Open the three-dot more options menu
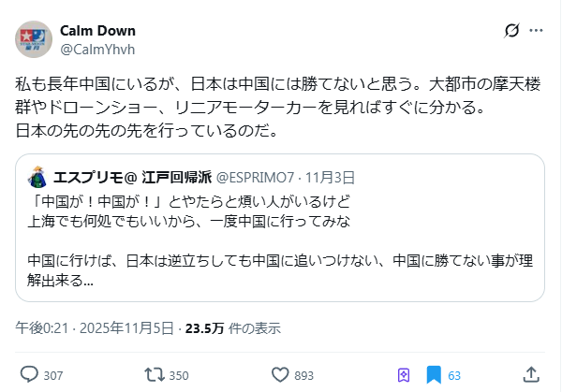Image resolution: width=562 pixels, height=392 pixels. (537, 31)
